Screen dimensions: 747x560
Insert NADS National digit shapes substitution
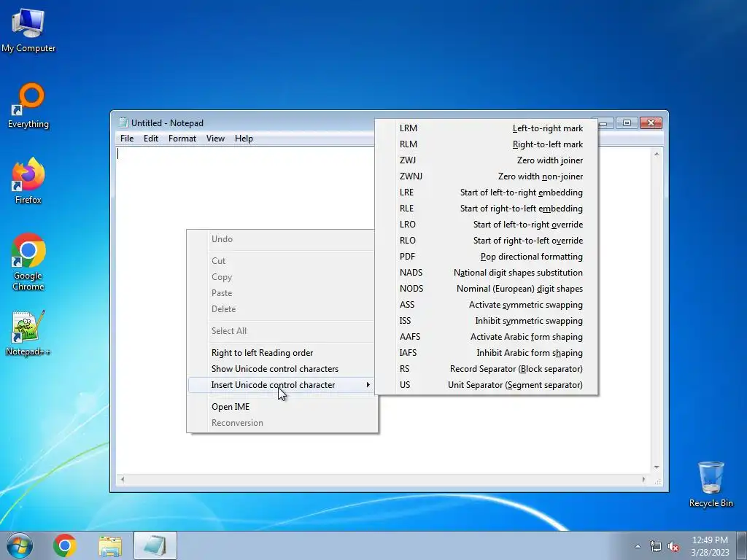(x=487, y=273)
